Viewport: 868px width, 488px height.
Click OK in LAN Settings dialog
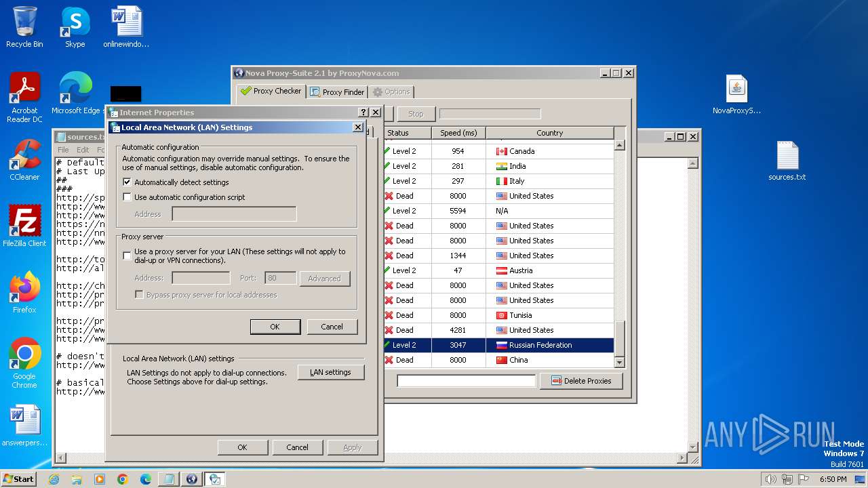(275, 327)
